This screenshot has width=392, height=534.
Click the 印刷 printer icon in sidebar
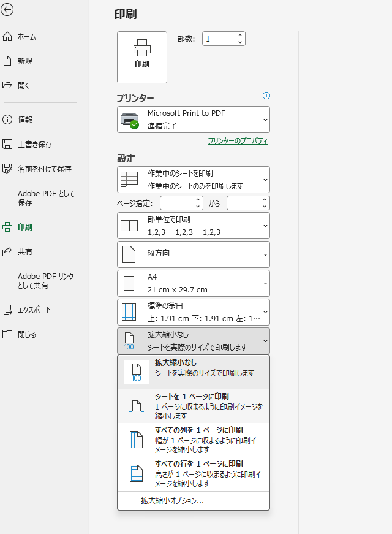(x=7, y=227)
